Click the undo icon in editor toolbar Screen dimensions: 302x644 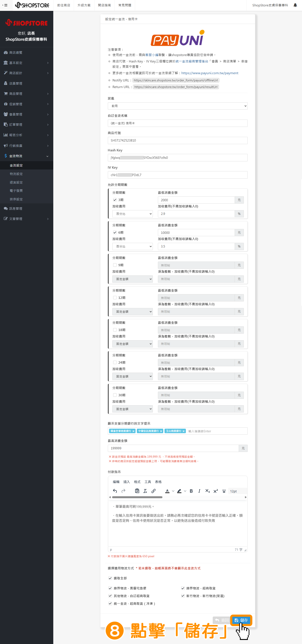pyautogui.click(x=115, y=491)
